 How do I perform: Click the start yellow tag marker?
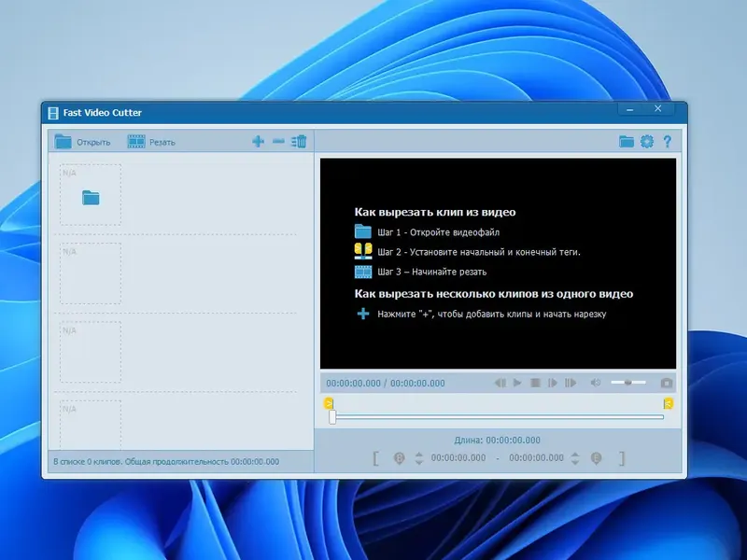click(x=329, y=404)
